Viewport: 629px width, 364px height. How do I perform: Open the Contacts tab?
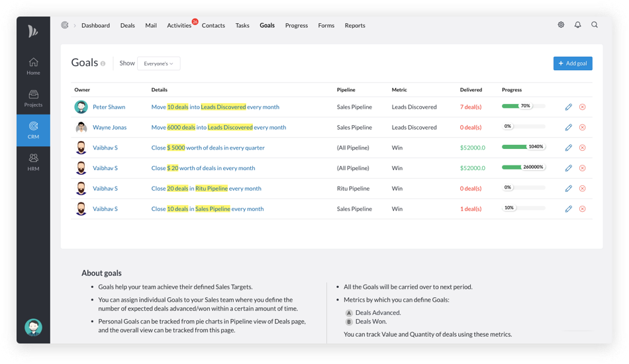click(x=213, y=25)
